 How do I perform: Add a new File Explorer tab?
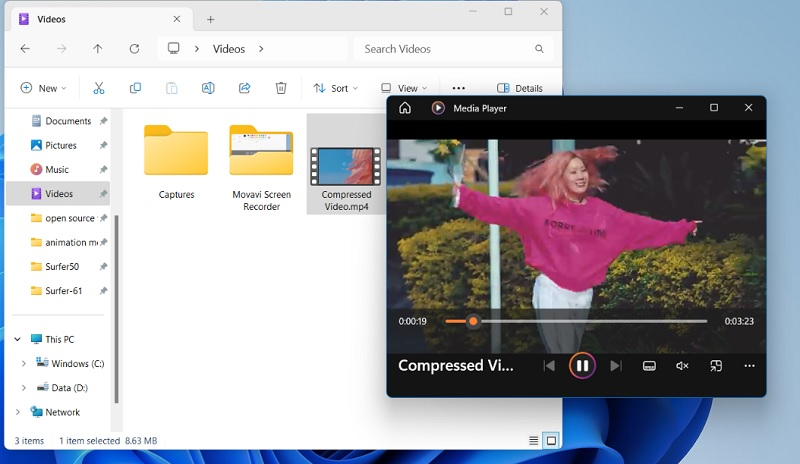click(210, 19)
